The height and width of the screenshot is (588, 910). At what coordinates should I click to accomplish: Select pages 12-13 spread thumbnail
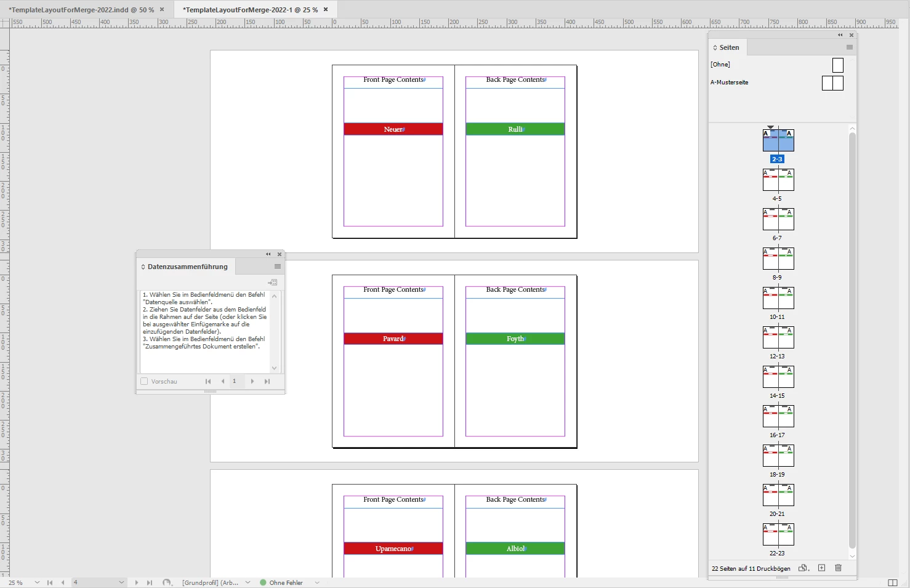[x=778, y=337]
